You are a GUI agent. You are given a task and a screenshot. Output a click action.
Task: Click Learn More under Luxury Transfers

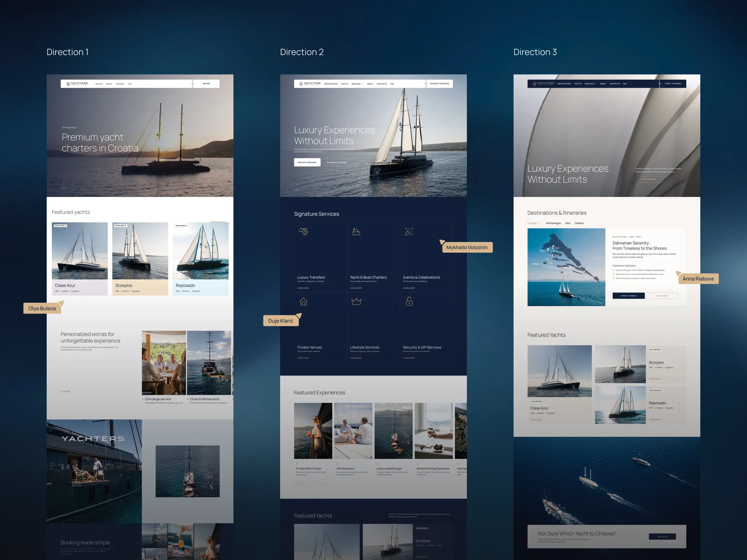(303, 288)
